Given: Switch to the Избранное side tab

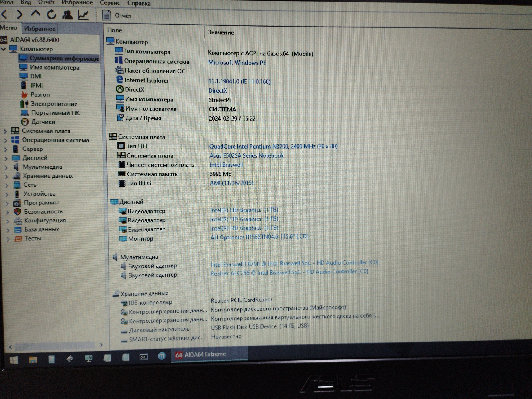Looking at the screenshot, I should tap(40, 29).
